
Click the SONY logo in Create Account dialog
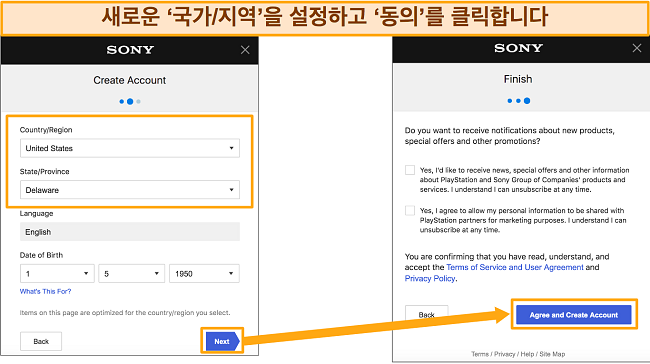click(x=130, y=50)
